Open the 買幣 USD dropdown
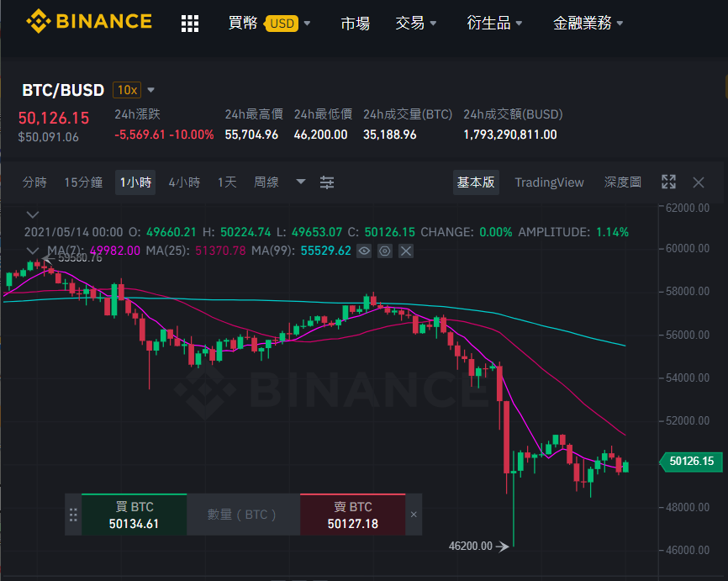This screenshot has width=728, height=581. coord(269,23)
